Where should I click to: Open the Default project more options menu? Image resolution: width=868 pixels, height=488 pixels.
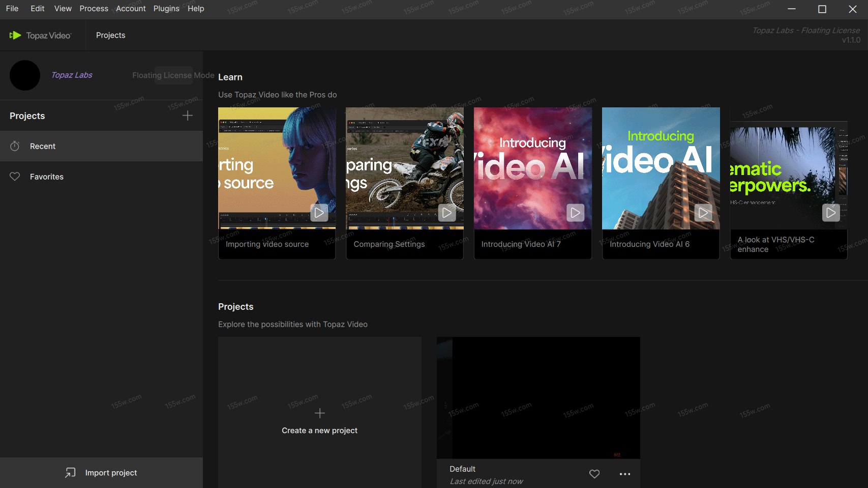[x=624, y=474]
